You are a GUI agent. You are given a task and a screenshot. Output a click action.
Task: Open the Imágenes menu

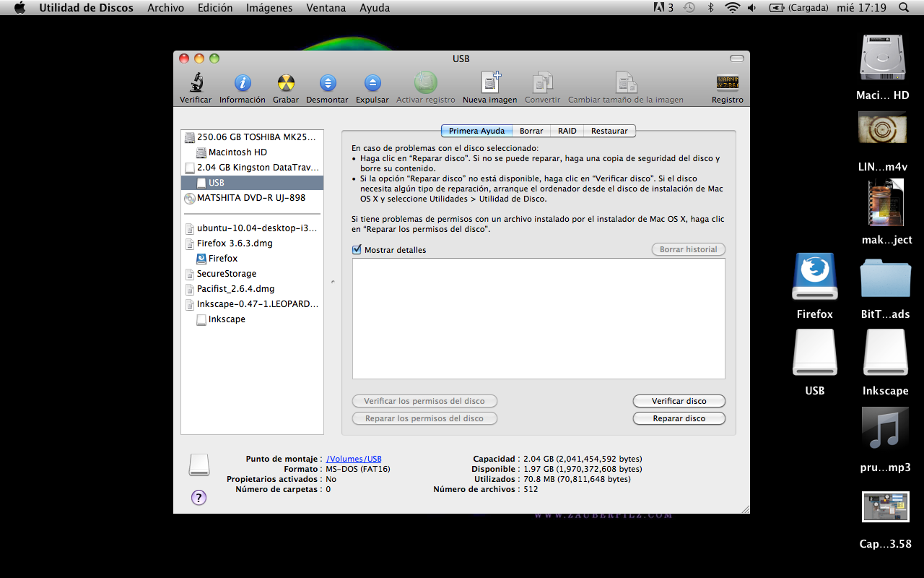pyautogui.click(x=269, y=8)
